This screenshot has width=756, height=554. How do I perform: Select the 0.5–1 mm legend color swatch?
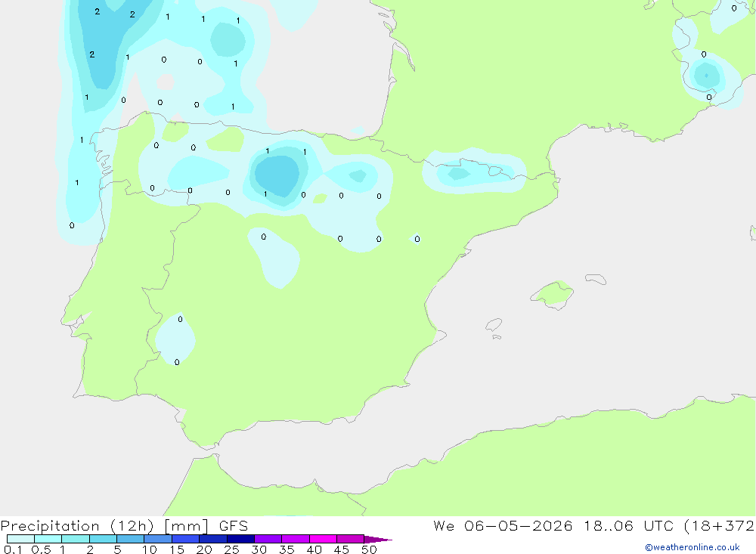[x=48, y=539]
